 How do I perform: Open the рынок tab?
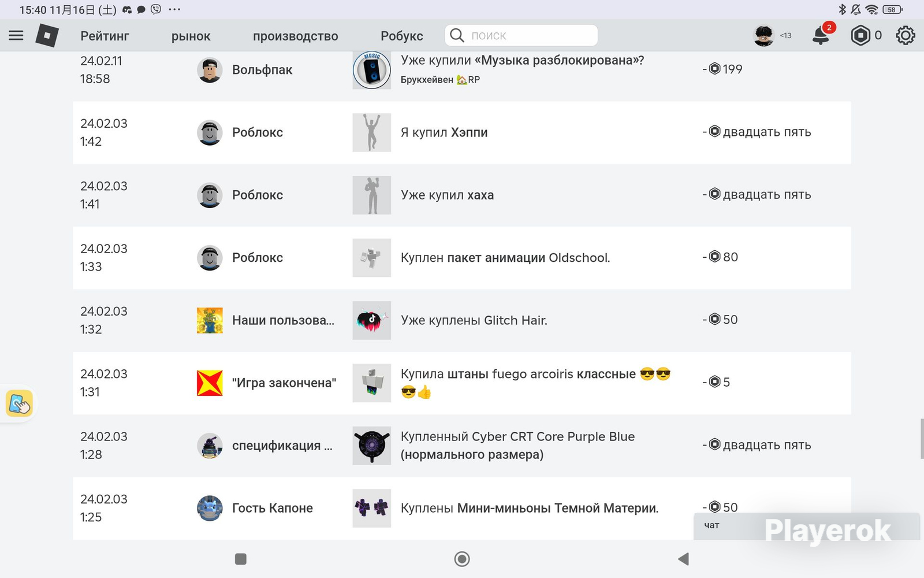(191, 36)
